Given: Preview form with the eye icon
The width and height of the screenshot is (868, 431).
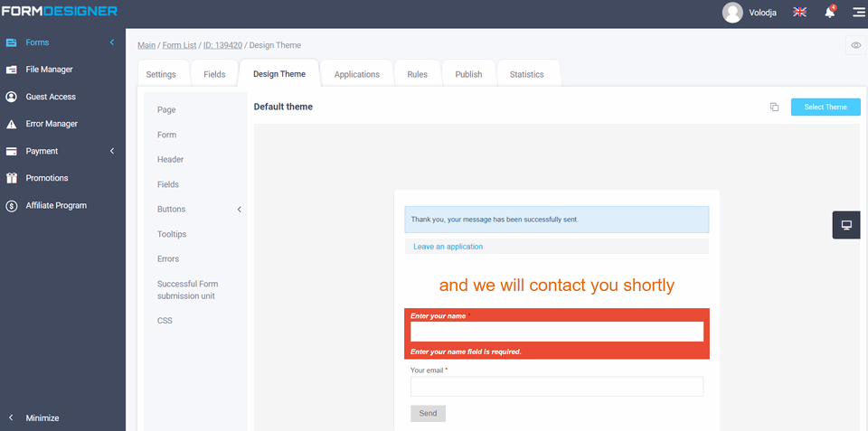Looking at the screenshot, I should (x=856, y=45).
